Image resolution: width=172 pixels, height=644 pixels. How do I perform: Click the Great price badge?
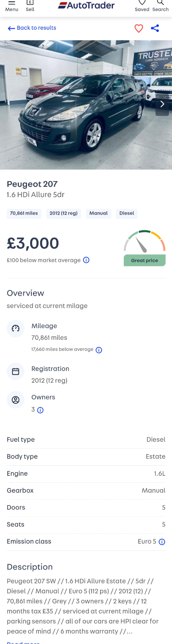coord(145,260)
